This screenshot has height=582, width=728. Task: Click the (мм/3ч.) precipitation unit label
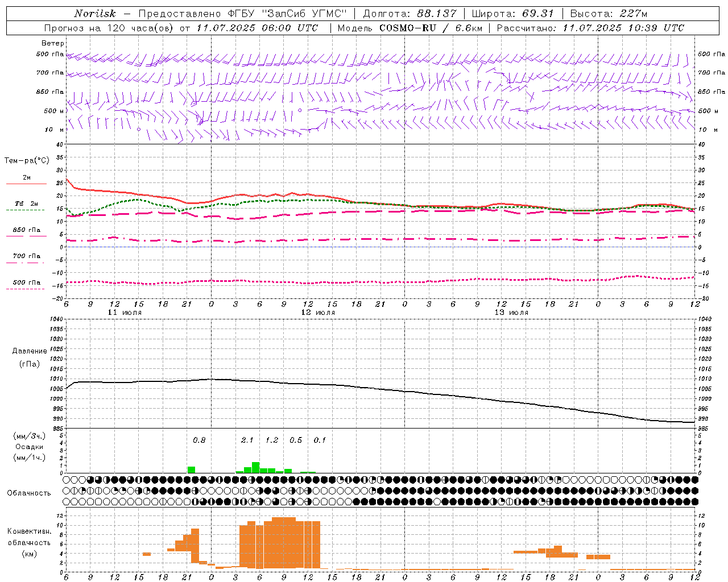[x=30, y=436]
